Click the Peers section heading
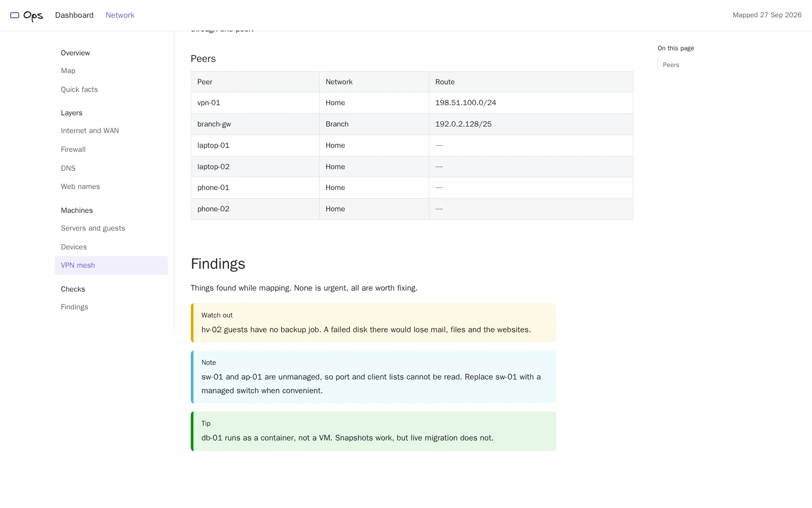This screenshot has height=508, width=812. coord(203,58)
